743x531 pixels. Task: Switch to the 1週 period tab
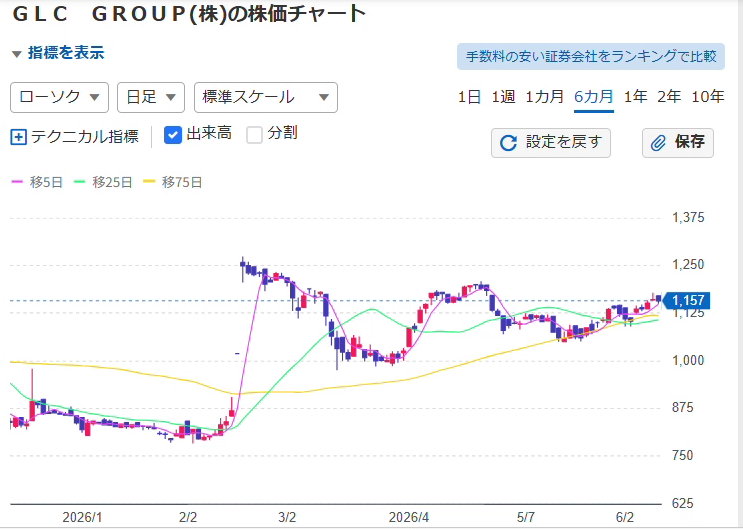pyautogui.click(x=503, y=97)
